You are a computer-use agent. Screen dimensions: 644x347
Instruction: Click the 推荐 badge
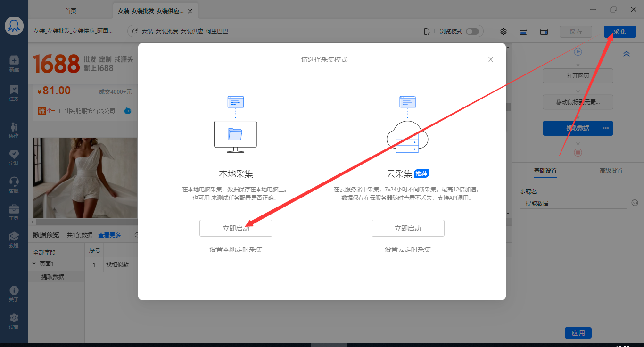[x=421, y=173]
